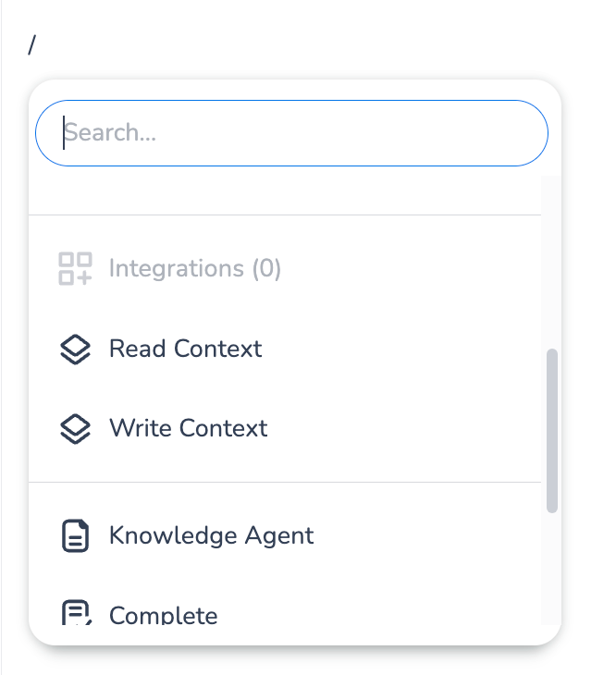This screenshot has height=675, width=616.
Task: Click the Write Context layers icon
Action: tap(75, 429)
